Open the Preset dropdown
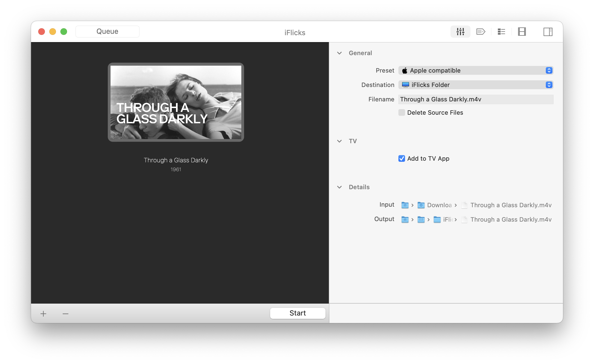This screenshot has width=594, height=364. click(x=476, y=70)
